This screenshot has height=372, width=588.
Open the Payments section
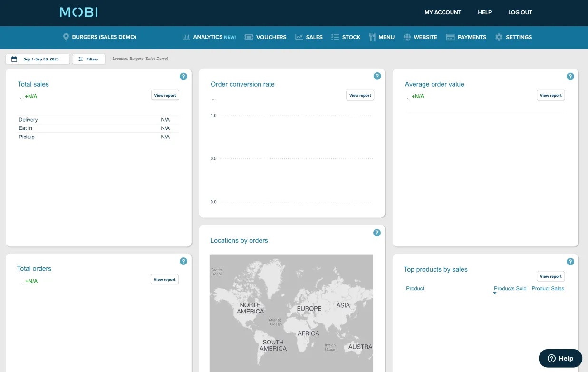pos(466,37)
